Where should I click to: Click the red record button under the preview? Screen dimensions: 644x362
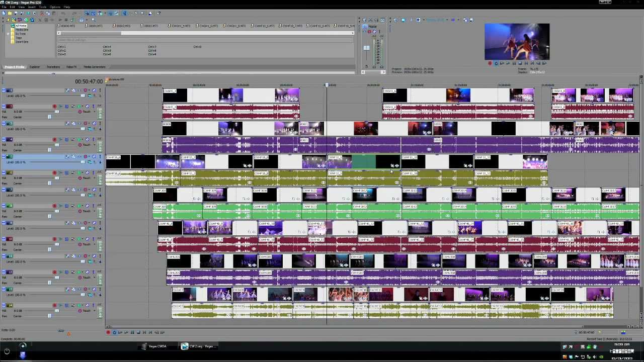(490, 63)
